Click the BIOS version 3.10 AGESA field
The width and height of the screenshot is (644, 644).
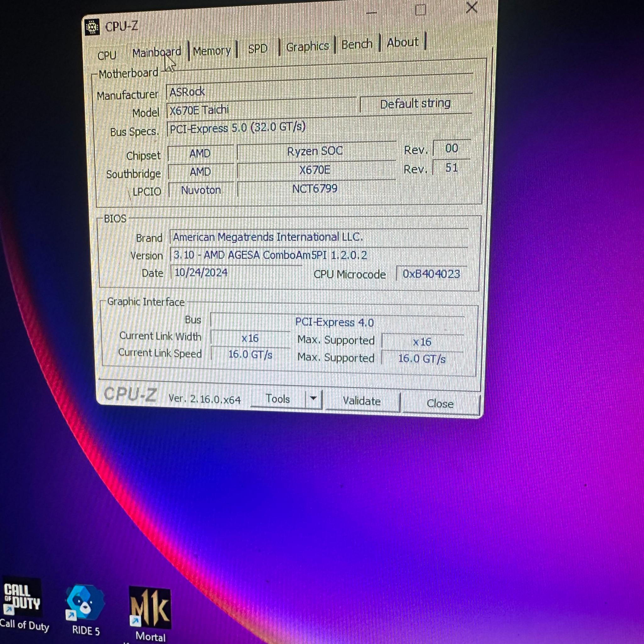point(319,255)
